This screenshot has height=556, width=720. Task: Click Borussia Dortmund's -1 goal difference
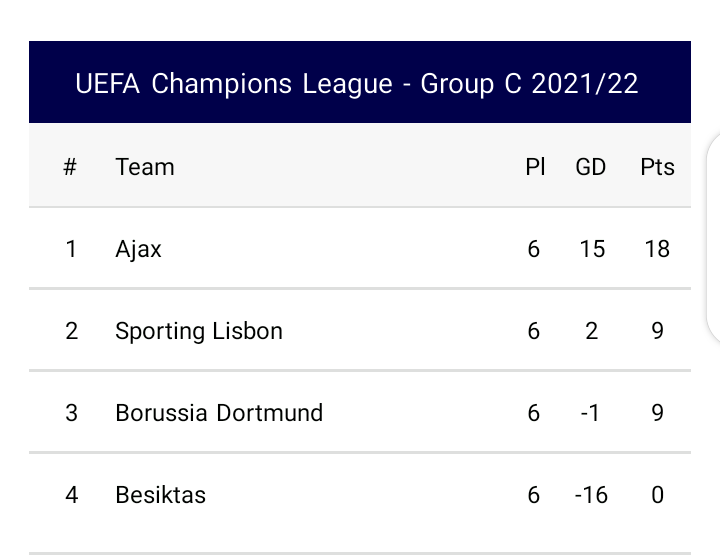click(x=591, y=413)
